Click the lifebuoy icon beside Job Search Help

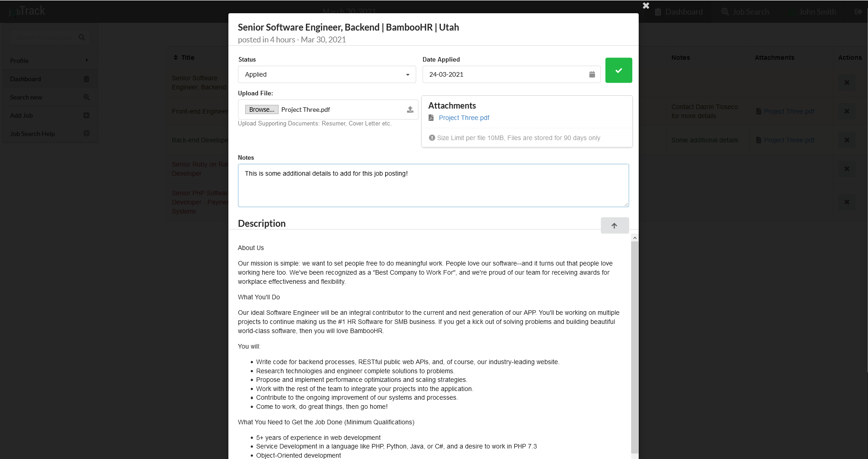coord(87,133)
